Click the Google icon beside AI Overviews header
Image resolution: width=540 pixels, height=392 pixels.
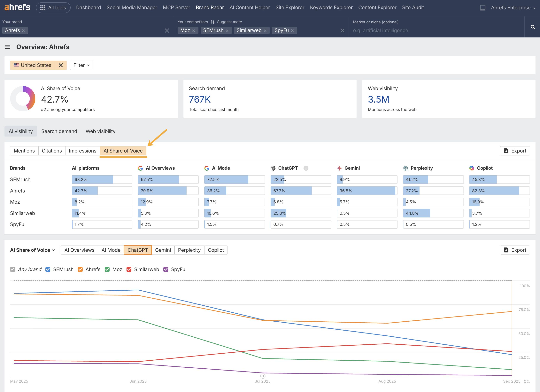point(141,168)
